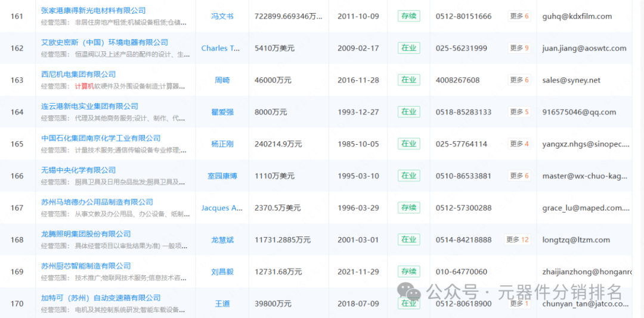Open 苏州厨芯智能制造有限公司 link
Viewport: 644px width, 318px height.
86,266
